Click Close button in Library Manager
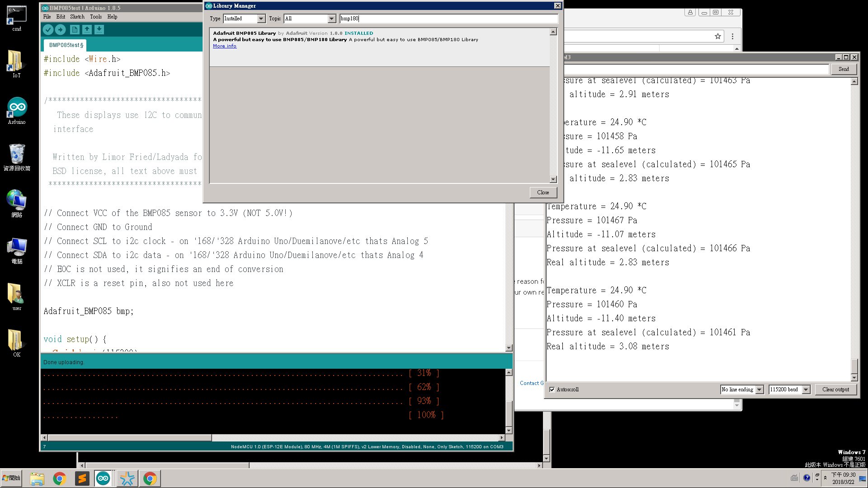 tap(543, 192)
